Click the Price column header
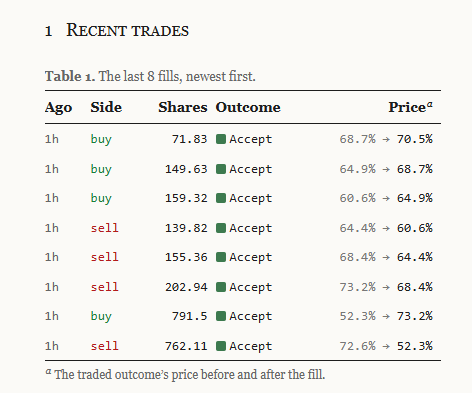Viewport: 472px width, 393px height. [x=407, y=107]
